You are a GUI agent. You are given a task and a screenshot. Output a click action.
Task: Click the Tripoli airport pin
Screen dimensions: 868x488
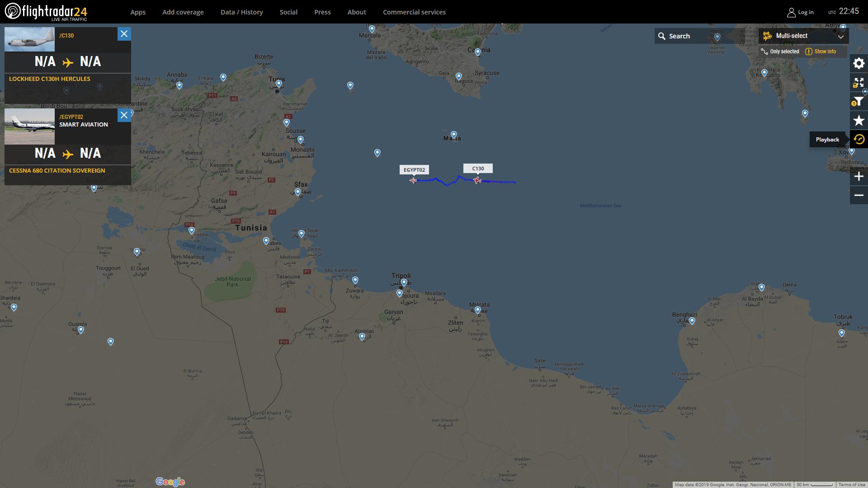point(404,282)
